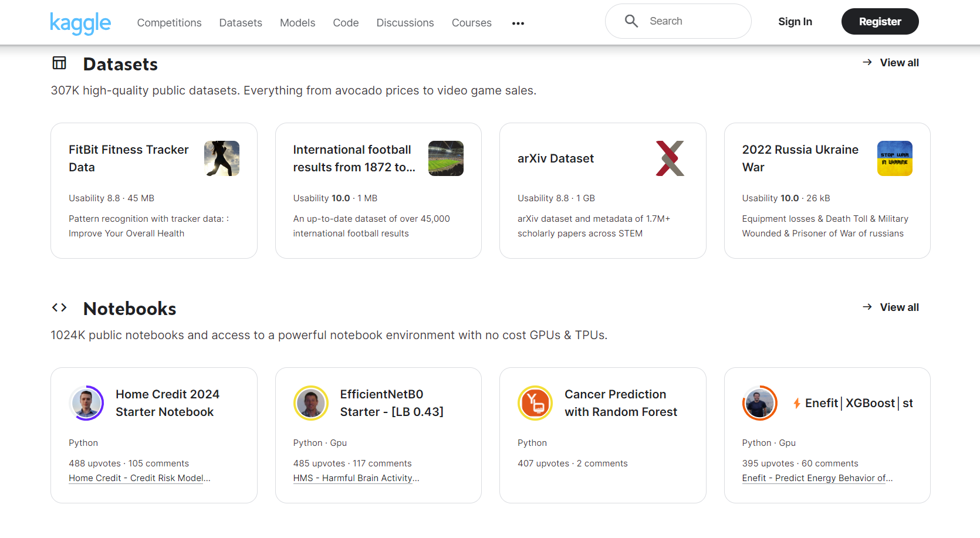Click the Home Credit notebook author avatar
Screen dimensions: 980x538
tap(86, 403)
